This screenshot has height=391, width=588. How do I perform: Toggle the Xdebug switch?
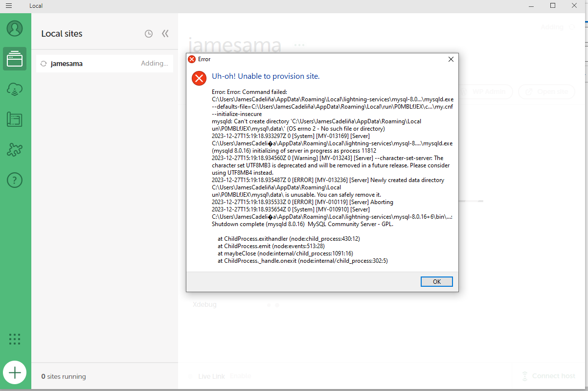[272, 305]
